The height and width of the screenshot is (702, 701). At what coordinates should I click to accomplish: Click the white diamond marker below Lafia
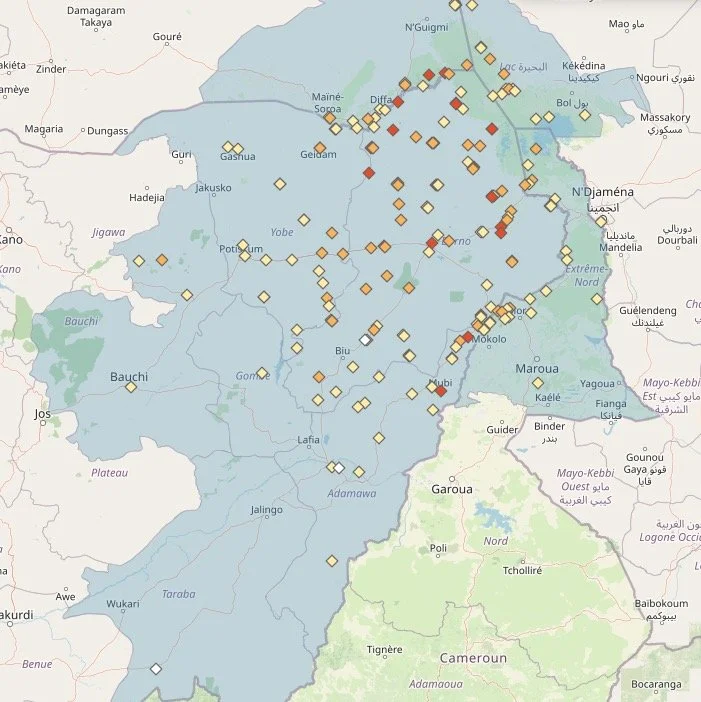tap(339, 468)
